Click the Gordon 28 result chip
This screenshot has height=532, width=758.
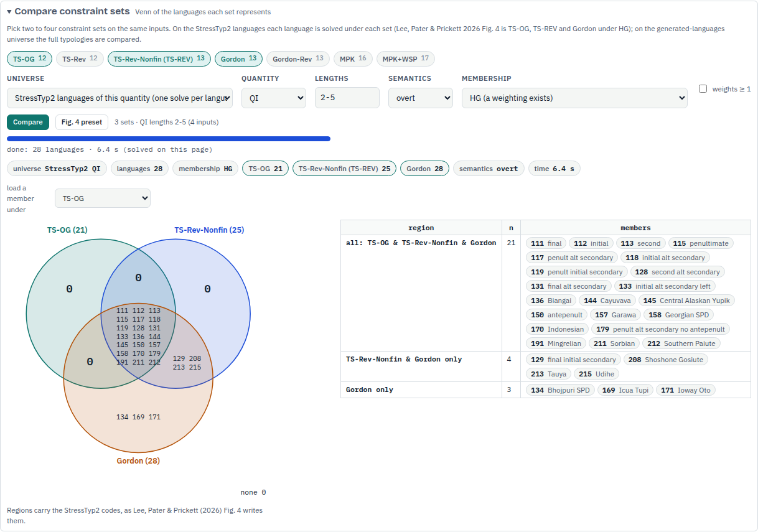tap(424, 169)
